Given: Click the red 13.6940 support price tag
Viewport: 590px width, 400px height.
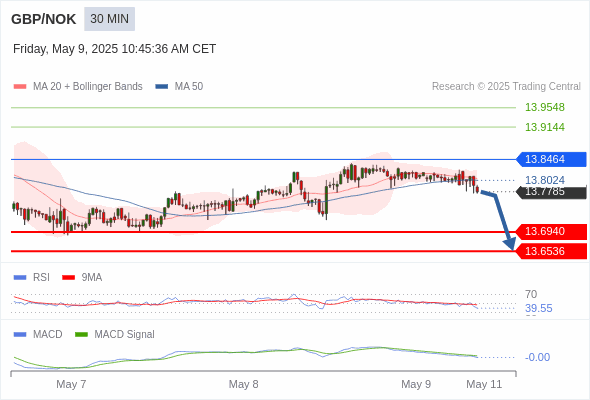Looking at the screenshot, I should click(551, 231).
